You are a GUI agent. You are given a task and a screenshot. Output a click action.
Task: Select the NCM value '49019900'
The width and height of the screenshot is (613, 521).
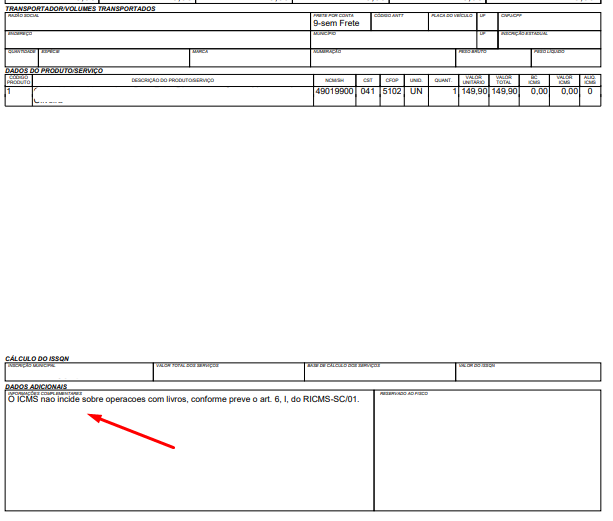coord(334,91)
